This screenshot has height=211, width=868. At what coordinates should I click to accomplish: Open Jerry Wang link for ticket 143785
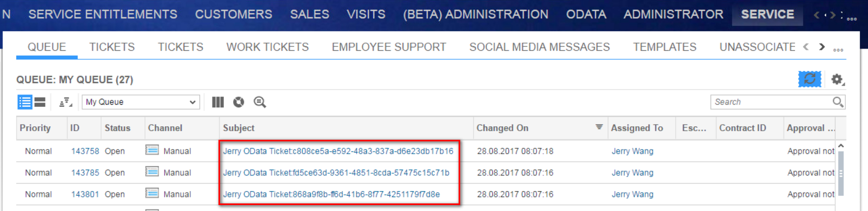632,173
